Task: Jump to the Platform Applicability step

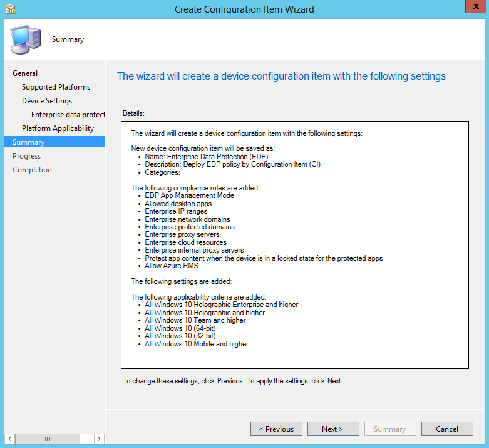Action: (x=58, y=128)
